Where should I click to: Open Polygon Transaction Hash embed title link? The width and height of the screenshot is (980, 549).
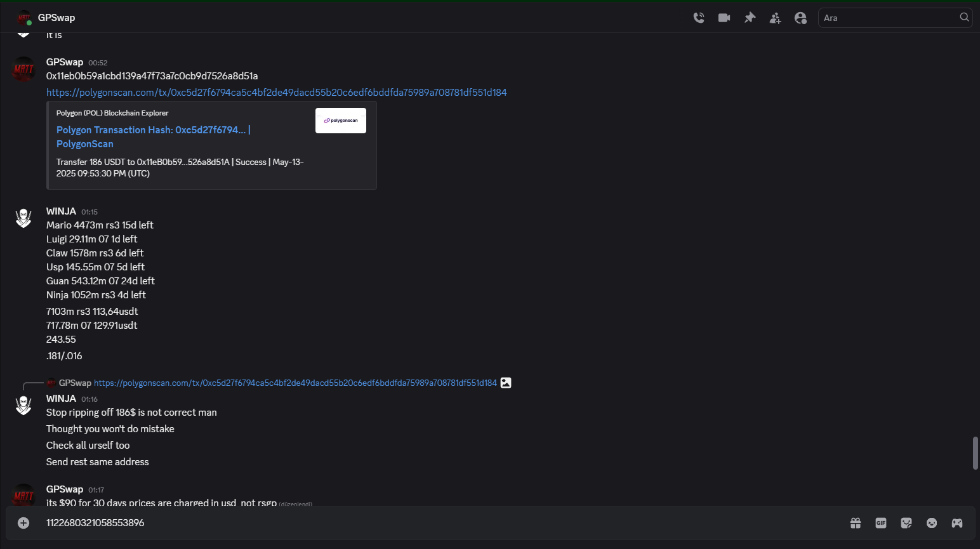[x=154, y=136]
